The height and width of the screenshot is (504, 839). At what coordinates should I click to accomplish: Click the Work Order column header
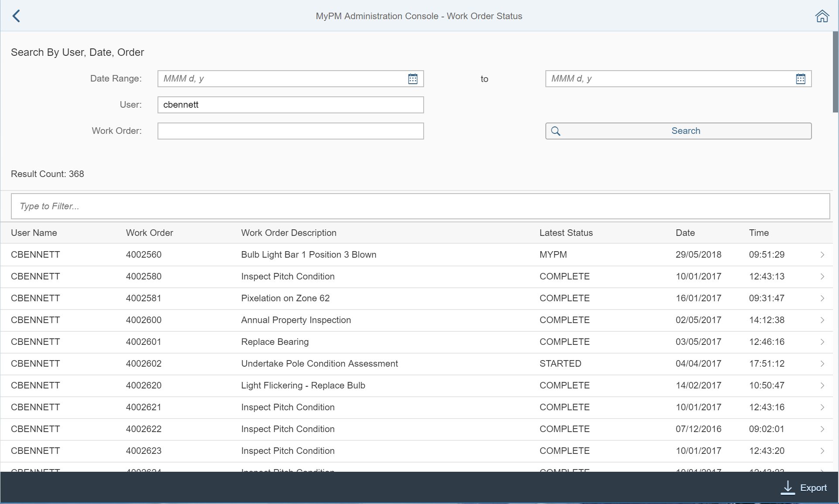(x=149, y=233)
